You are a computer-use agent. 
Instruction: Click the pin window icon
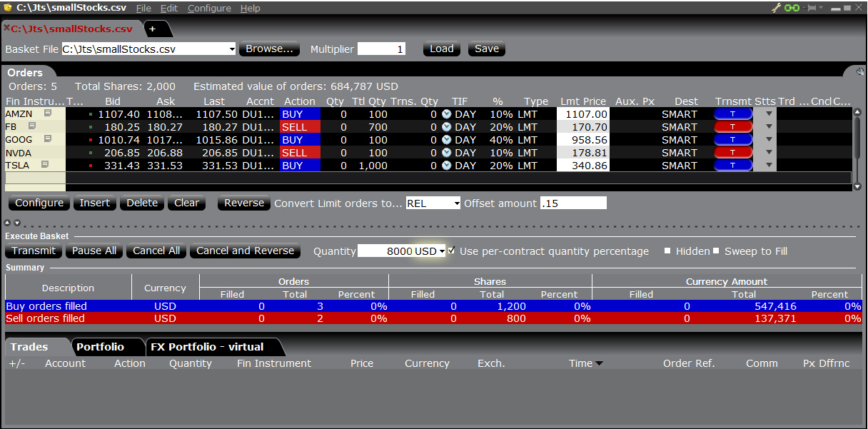pos(812,8)
